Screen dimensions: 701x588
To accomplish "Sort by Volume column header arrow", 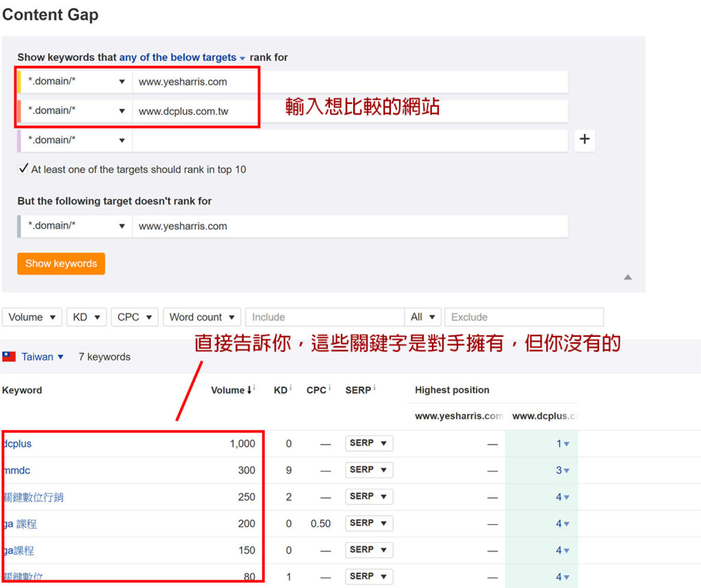I will (249, 390).
